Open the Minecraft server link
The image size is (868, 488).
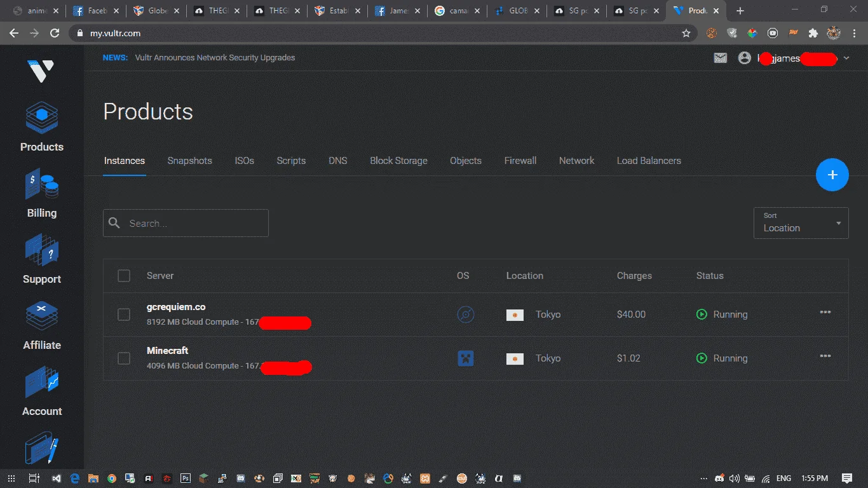click(168, 351)
